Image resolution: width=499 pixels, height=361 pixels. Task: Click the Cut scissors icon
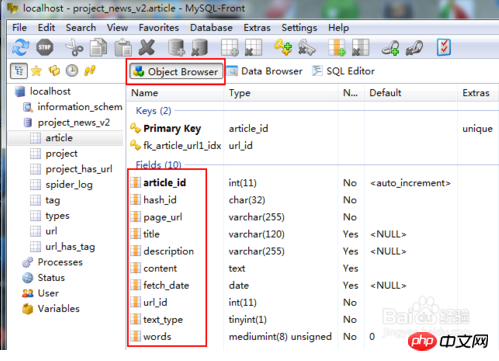pyautogui.click(x=74, y=47)
